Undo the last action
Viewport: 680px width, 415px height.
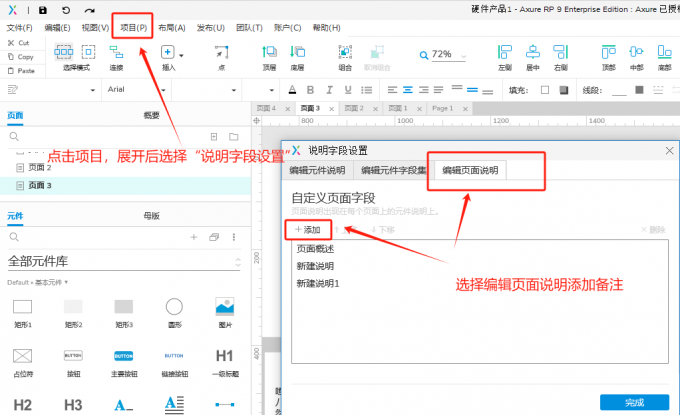pos(66,10)
